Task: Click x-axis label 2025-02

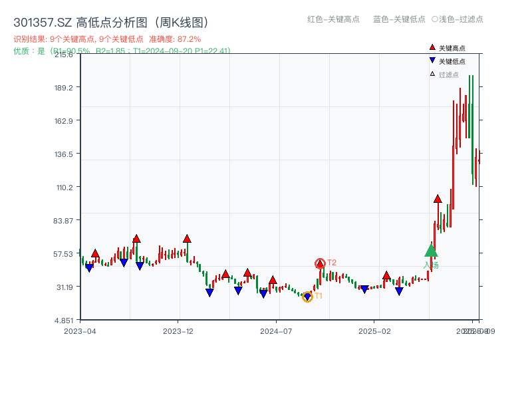Action: pos(374,331)
